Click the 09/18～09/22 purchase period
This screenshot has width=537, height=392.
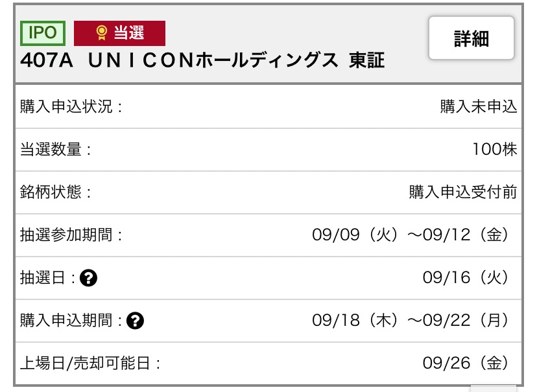pyautogui.click(x=410, y=321)
